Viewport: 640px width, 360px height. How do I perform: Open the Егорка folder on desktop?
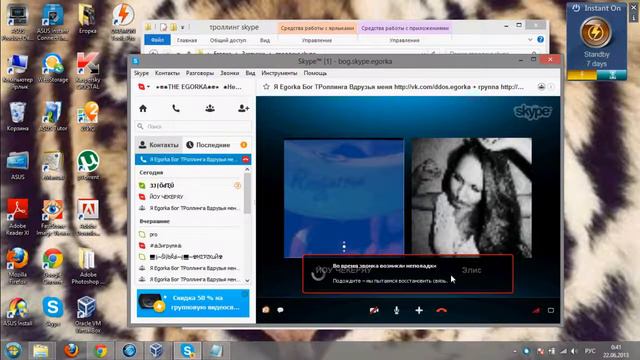pyautogui.click(x=87, y=19)
